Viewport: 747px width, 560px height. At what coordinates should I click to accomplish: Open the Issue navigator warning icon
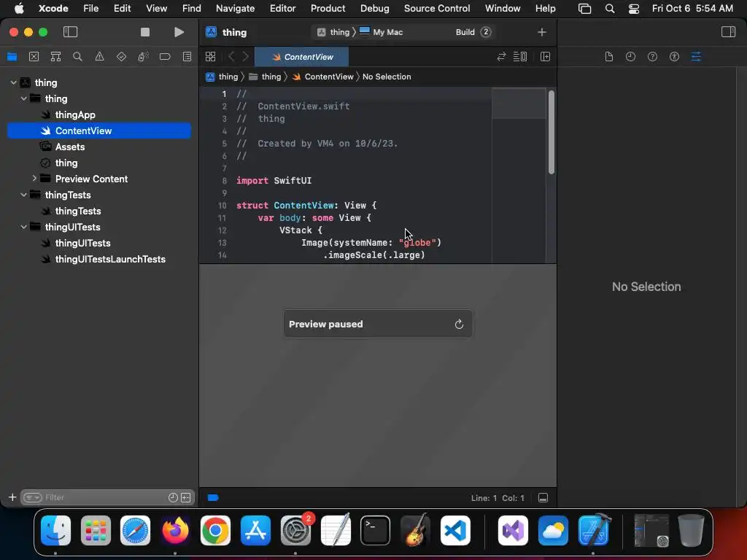(99, 57)
